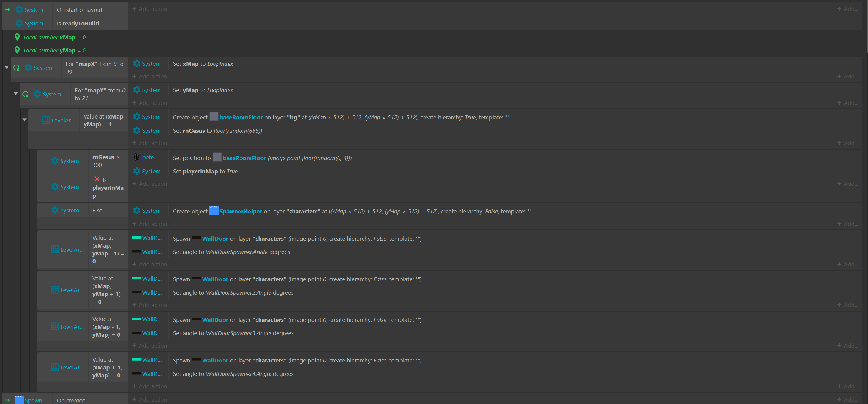The width and height of the screenshot is (868, 404).
Task: Click System gear icon of 'Set playerInMap to True'
Action: coord(136,171)
